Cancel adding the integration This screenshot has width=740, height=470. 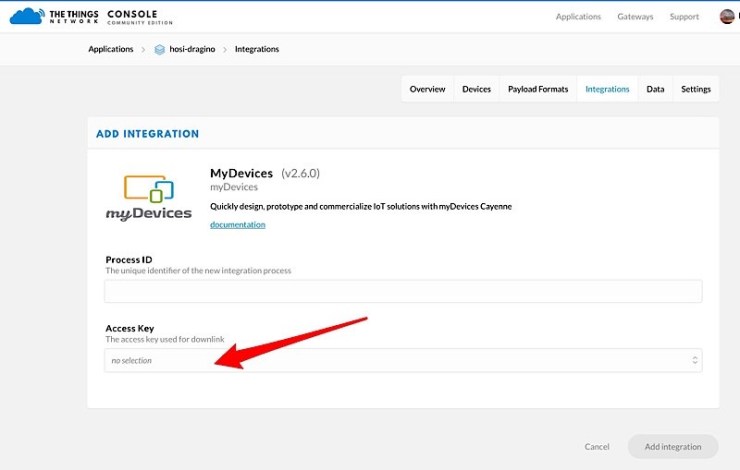597,446
